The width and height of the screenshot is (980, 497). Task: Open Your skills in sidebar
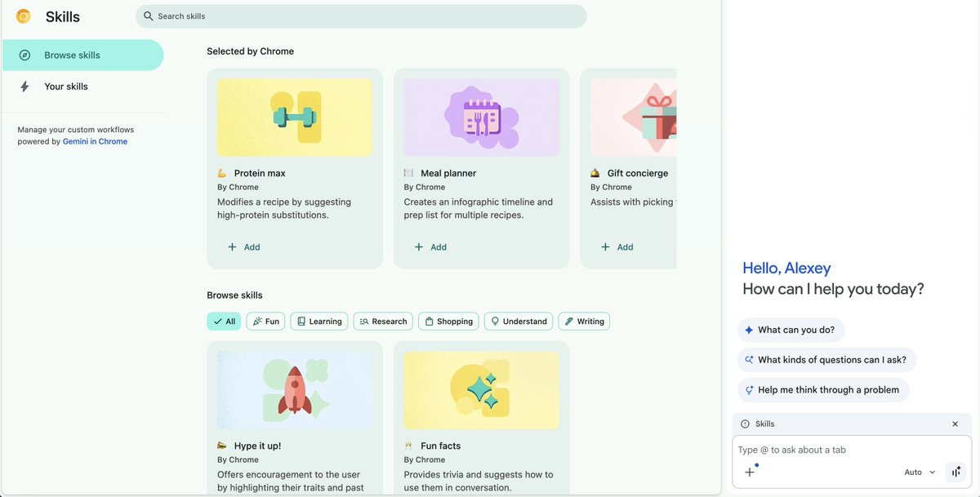pyautogui.click(x=82, y=87)
